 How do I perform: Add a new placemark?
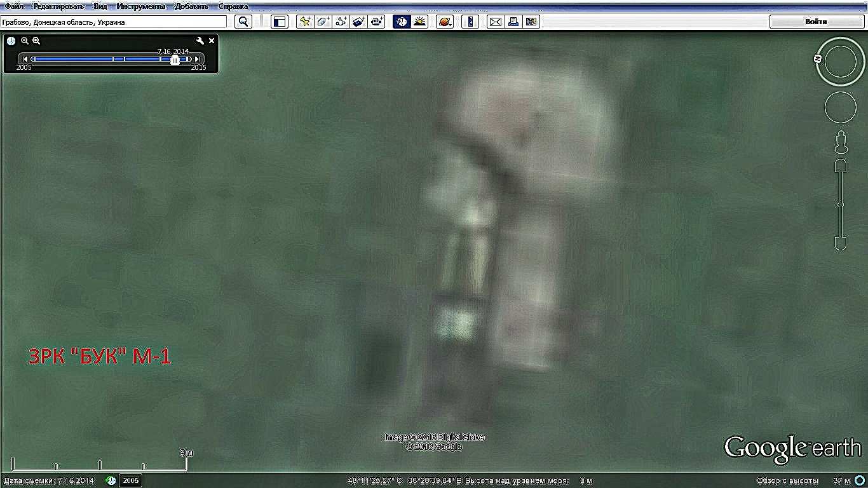(305, 22)
